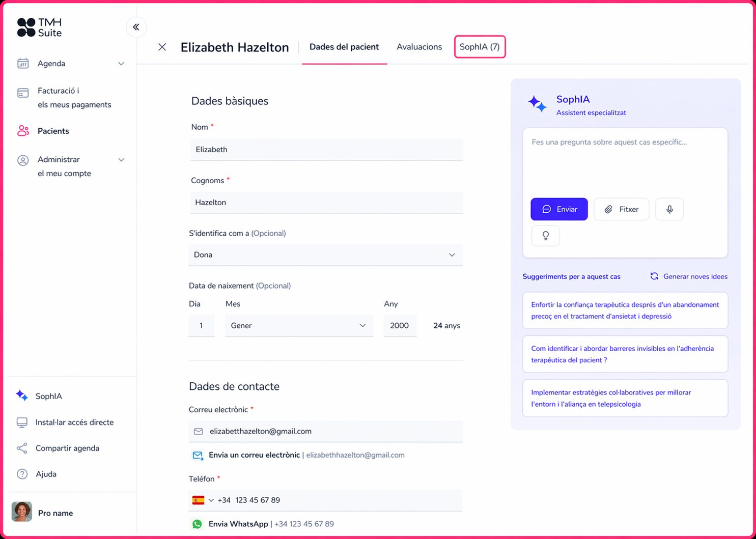
Task: Open the S'identifica com a dropdown
Action: (325, 254)
